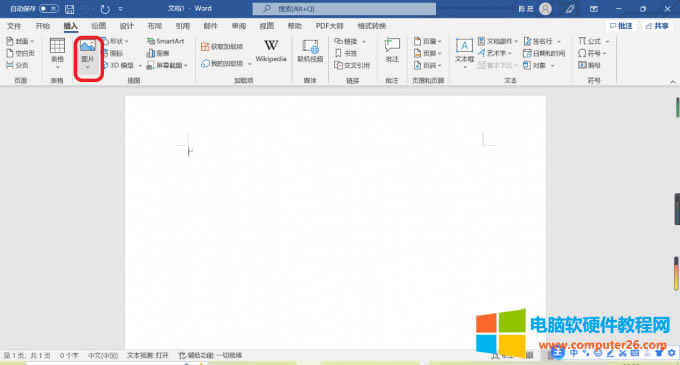This screenshot has height=365, width=680.
Task: Click the 共享 (Share) button
Action: click(x=657, y=26)
